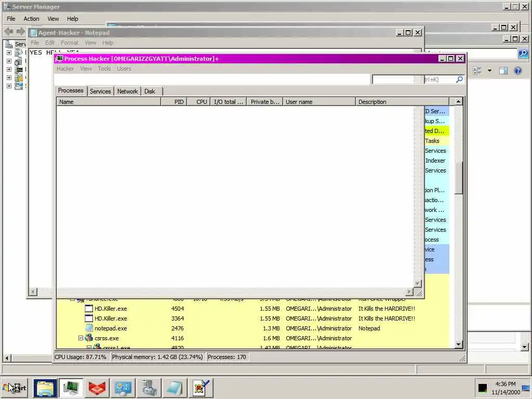The width and height of the screenshot is (532, 399).
Task: Open the Process Hacker title bar icon menu
Action: (x=60, y=59)
